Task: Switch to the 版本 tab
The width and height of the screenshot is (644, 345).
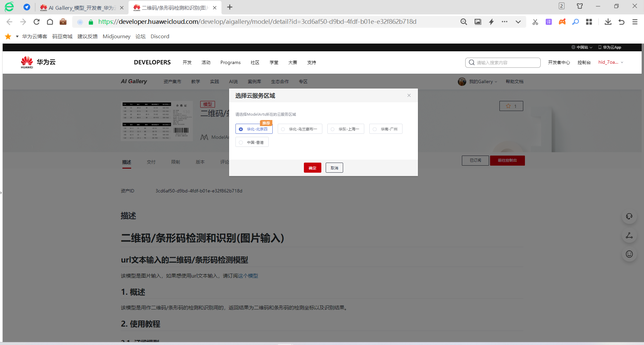Action: pos(200,162)
